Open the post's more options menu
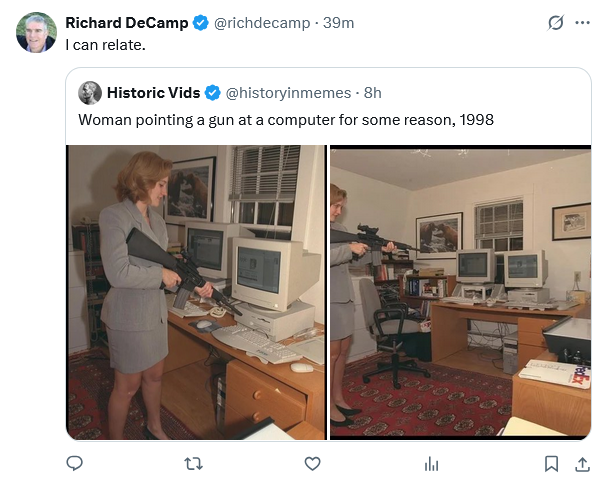The width and height of the screenshot is (609, 486). point(582,23)
